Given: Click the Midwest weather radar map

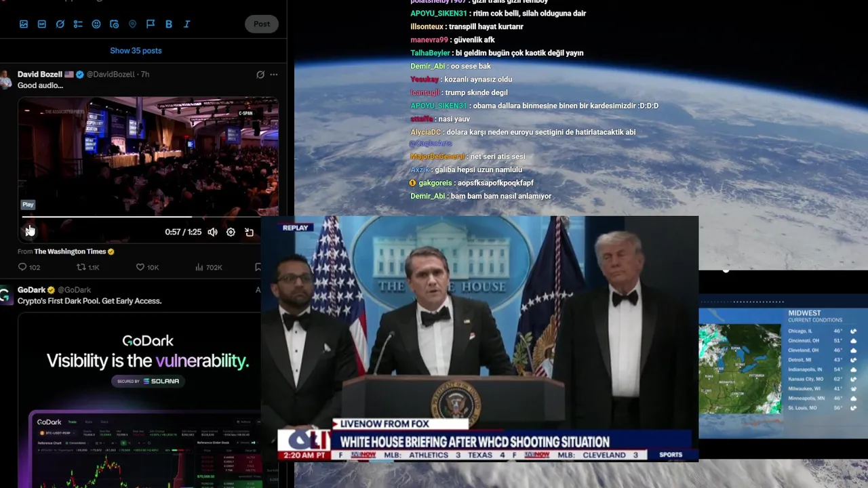Looking at the screenshot, I should [740, 369].
